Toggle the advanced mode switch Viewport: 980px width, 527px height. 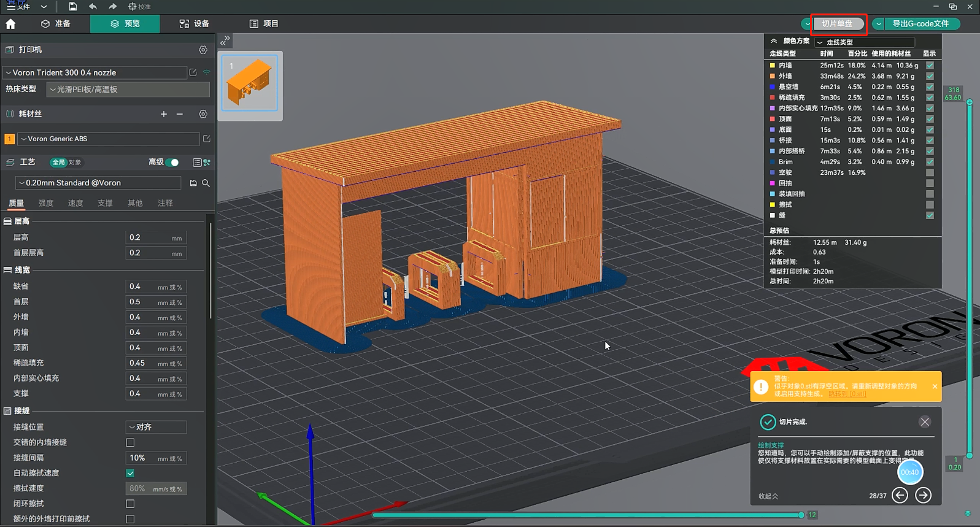click(x=174, y=163)
